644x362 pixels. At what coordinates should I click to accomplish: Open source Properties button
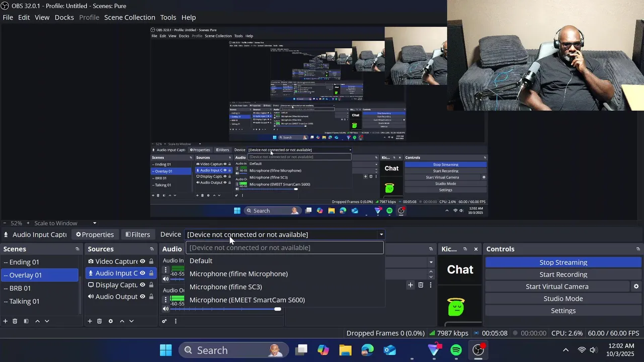click(95, 234)
